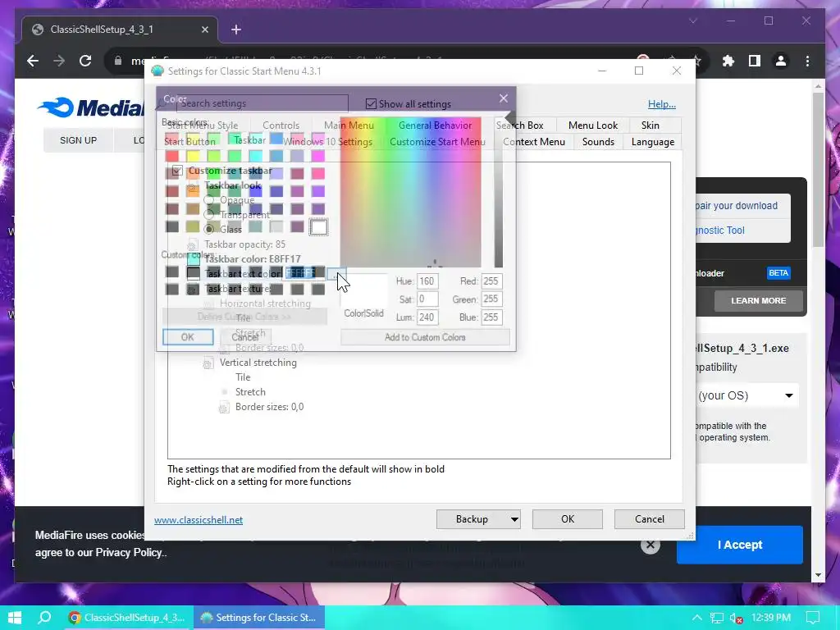This screenshot has height=630, width=840.
Task: Show hidden system tray icons
Action: click(x=697, y=618)
